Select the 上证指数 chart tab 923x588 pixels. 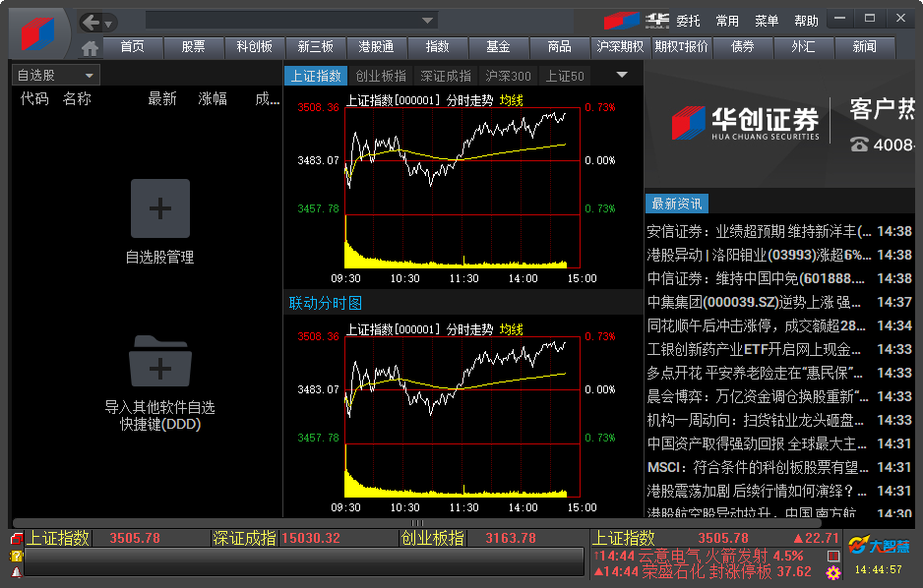pos(316,76)
